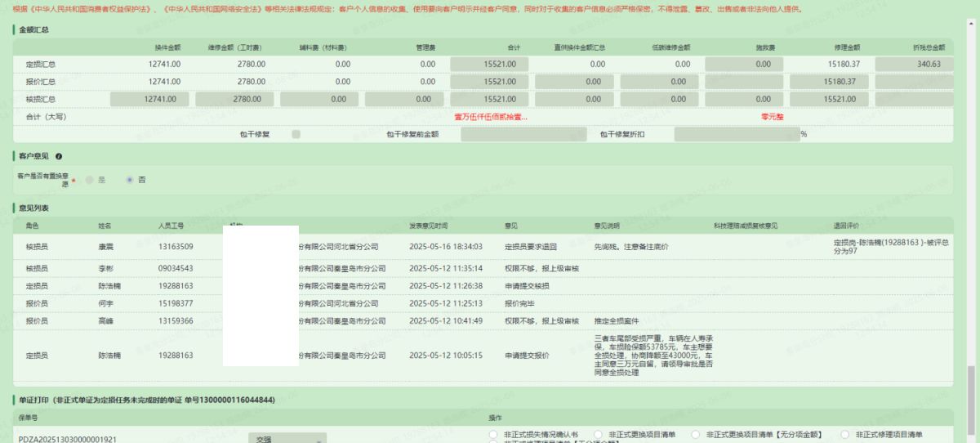980x443 pixels.
Task: Click the 包干修复折扣 percentage field
Action: [x=736, y=134]
